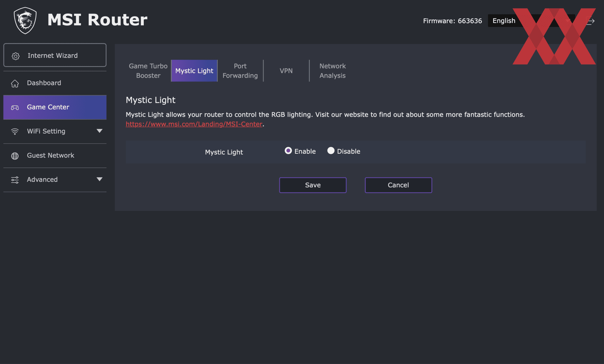The image size is (604, 364).
Task: Click the Dashboard home icon
Action: pyautogui.click(x=15, y=83)
